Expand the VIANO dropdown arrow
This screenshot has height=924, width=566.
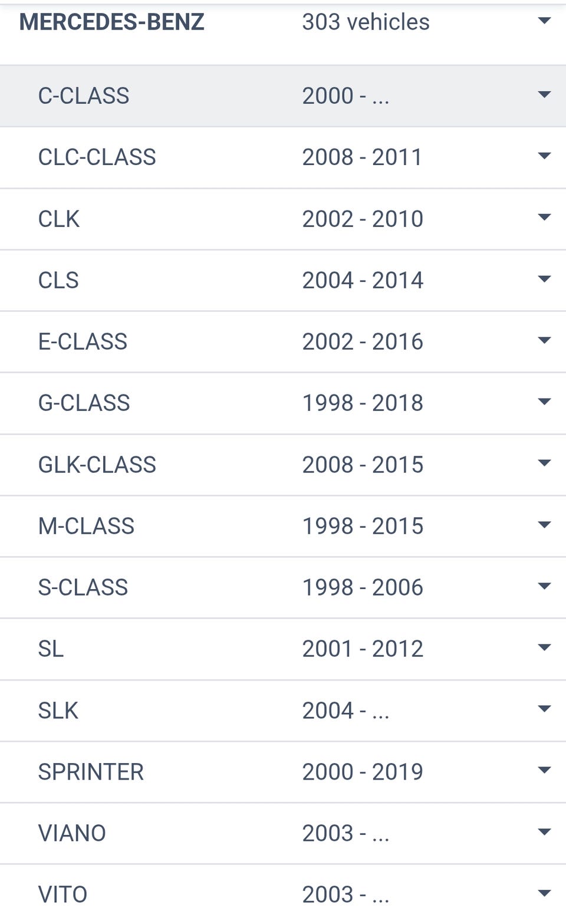(x=544, y=832)
